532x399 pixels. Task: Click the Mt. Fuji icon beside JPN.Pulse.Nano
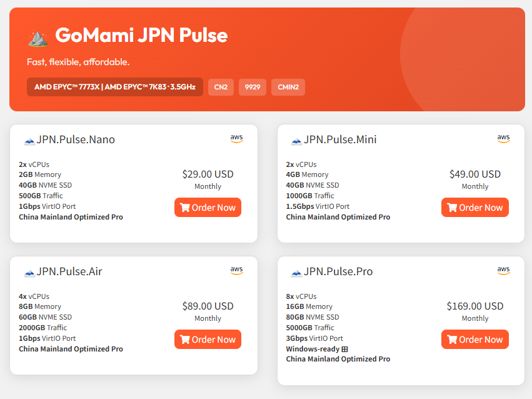[x=29, y=141]
